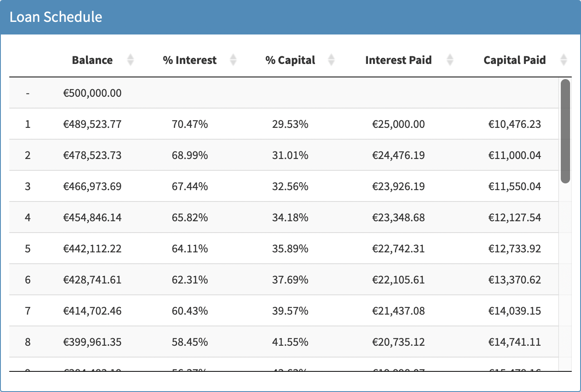The height and width of the screenshot is (392, 581).
Task: Sort table by Balance column header
Action: (x=92, y=60)
